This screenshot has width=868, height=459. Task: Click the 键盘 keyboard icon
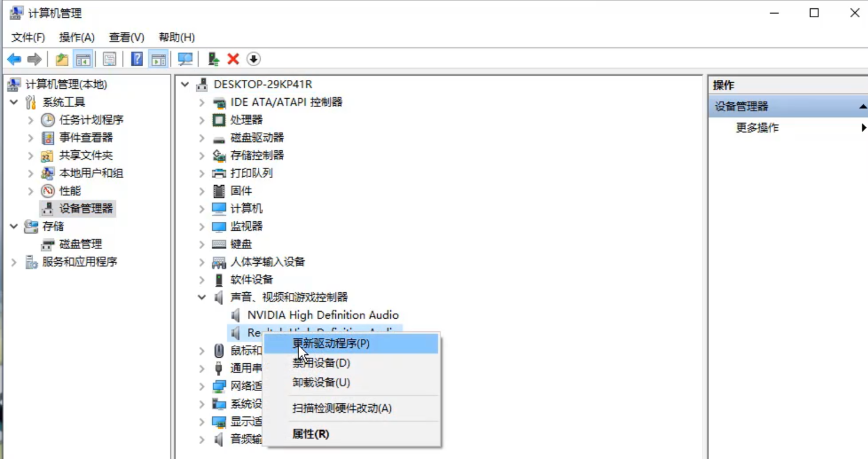(219, 244)
